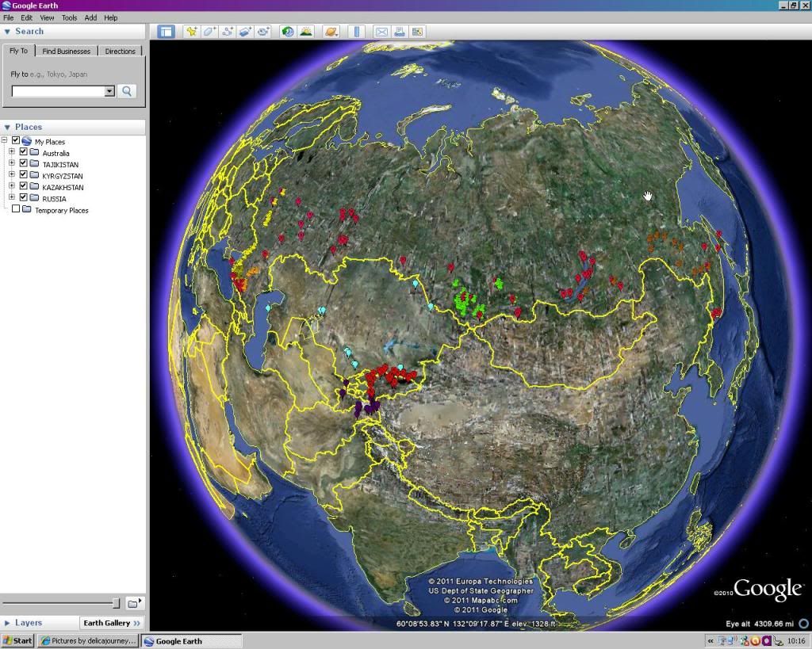Image resolution: width=812 pixels, height=649 pixels.
Task: Click the purple tray icon
Action: pyautogui.click(x=767, y=641)
